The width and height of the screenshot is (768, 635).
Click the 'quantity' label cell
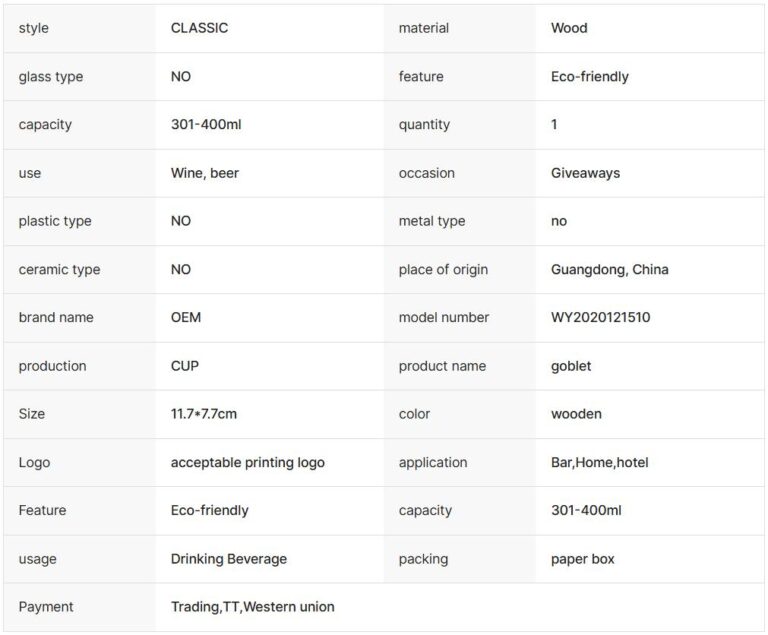[424, 125]
